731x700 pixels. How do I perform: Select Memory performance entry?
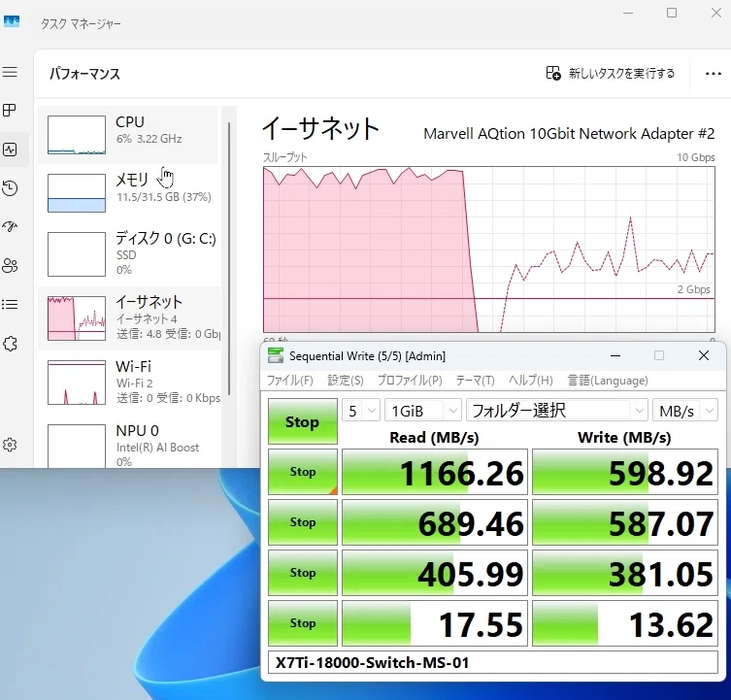(128, 192)
